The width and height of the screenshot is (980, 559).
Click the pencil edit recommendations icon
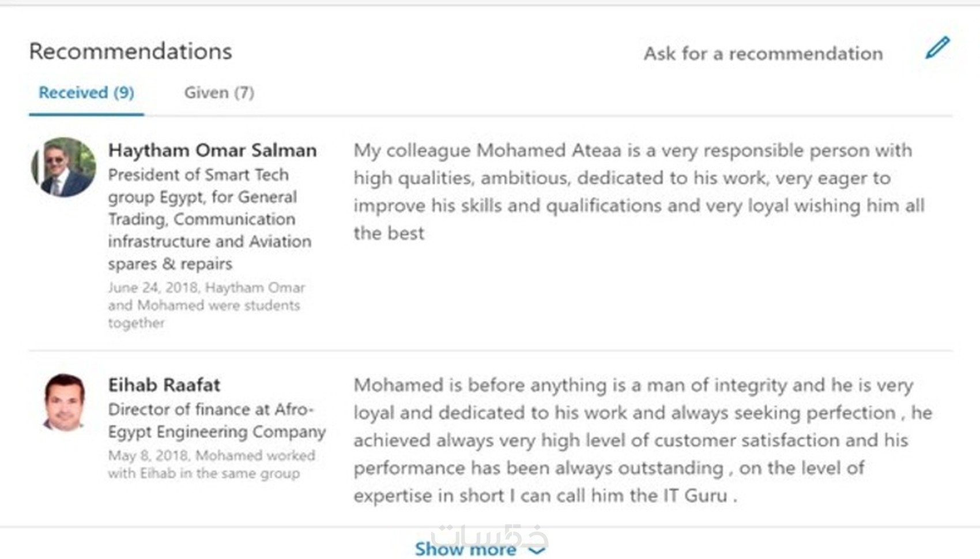click(x=937, y=48)
